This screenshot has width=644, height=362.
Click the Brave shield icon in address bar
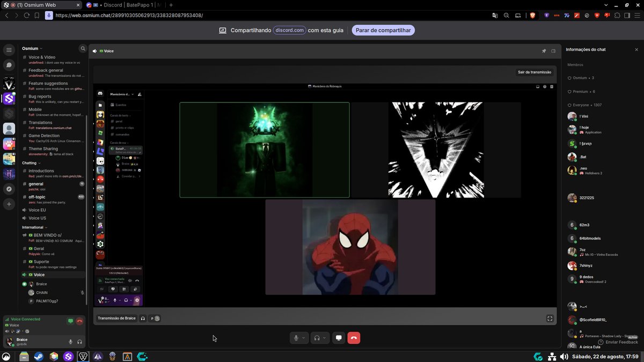coord(532,16)
